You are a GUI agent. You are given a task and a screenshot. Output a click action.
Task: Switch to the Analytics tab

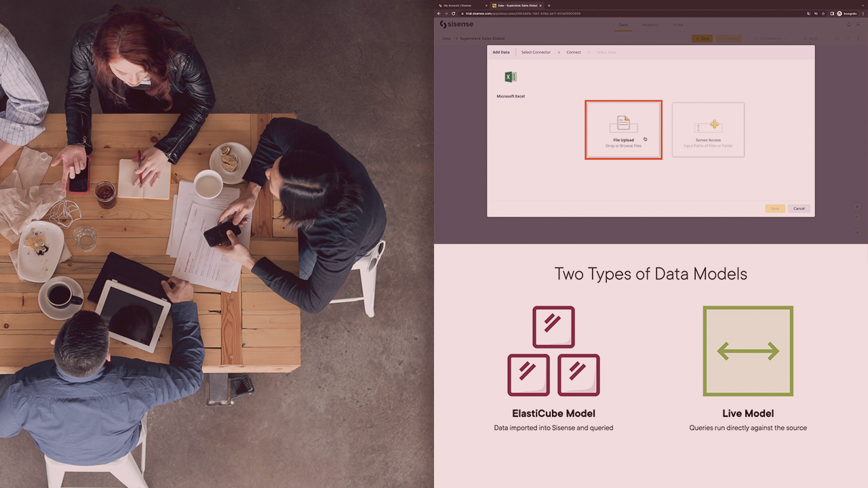tap(650, 25)
